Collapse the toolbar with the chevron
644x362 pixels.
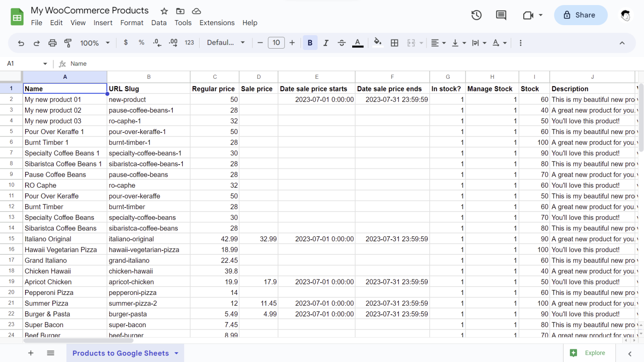pos(622,43)
